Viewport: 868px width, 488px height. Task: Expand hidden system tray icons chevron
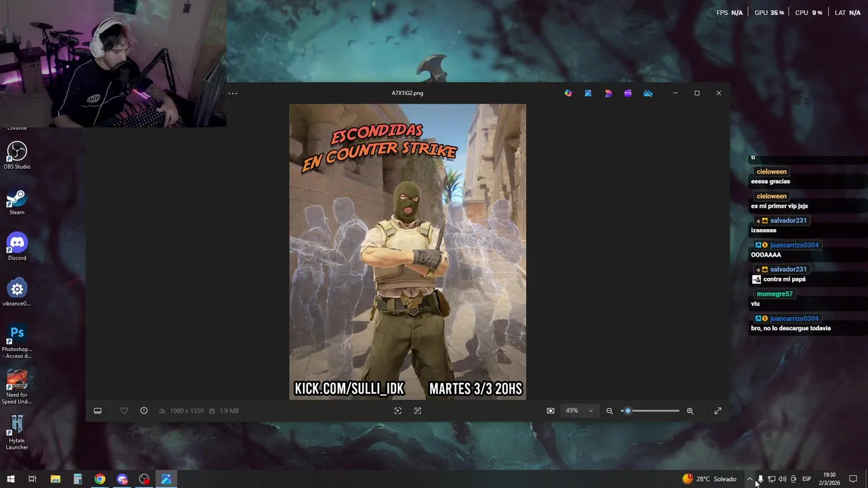click(749, 479)
